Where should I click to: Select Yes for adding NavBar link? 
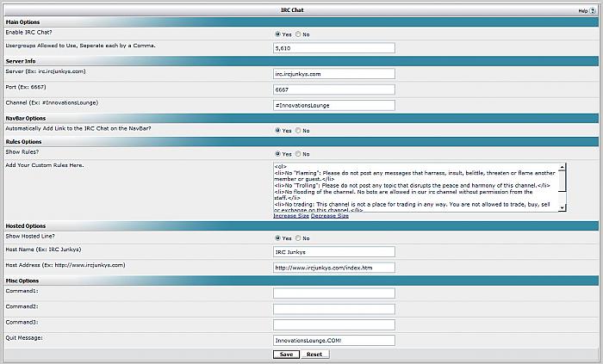point(277,131)
